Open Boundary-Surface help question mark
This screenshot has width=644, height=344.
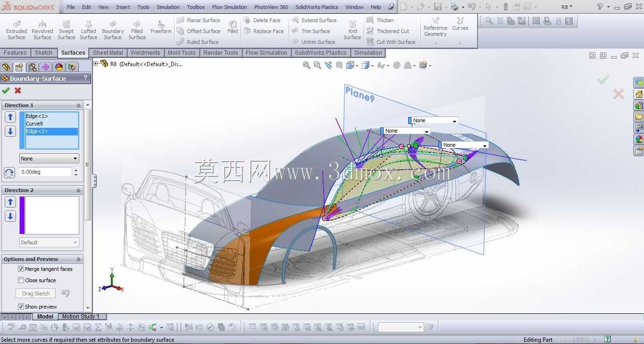pos(85,78)
